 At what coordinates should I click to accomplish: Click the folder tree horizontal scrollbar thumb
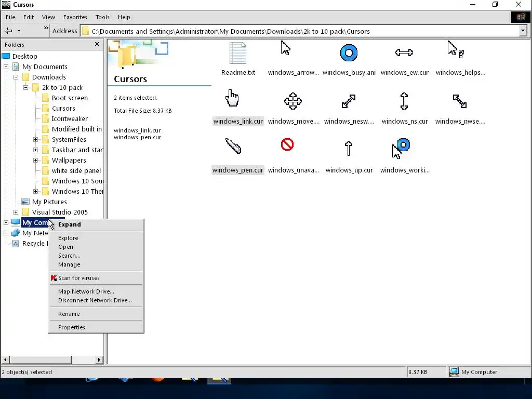(x=41, y=360)
